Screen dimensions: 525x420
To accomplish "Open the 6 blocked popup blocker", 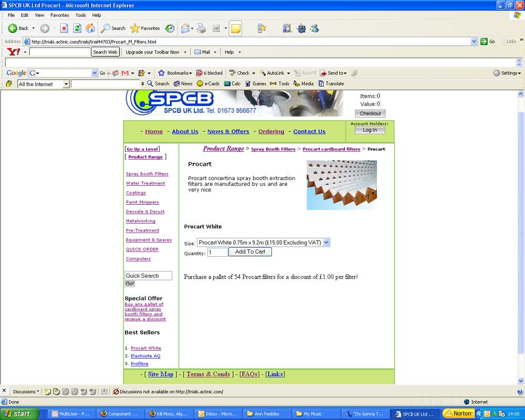I will pos(209,73).
